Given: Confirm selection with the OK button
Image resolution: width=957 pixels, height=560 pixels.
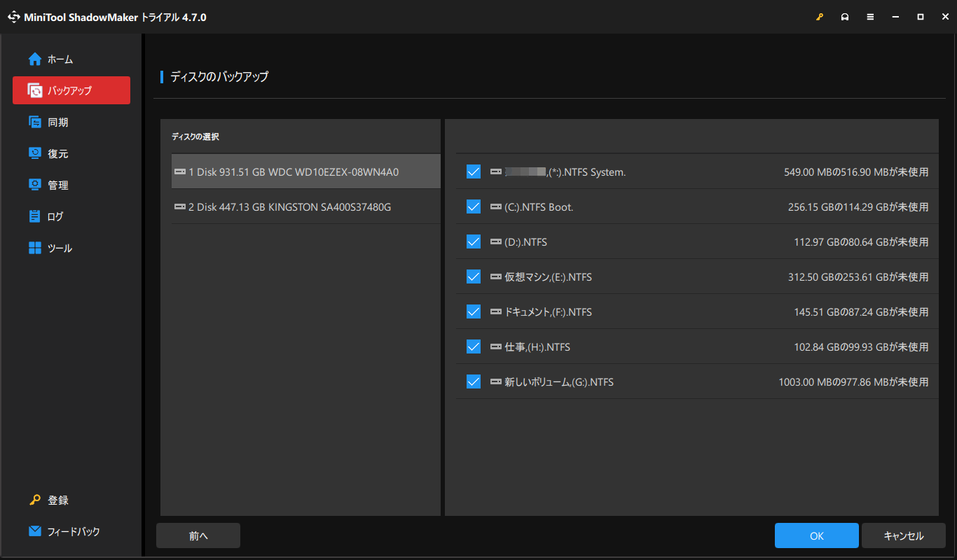Looking at the screenshot, I should pos(816,535).
